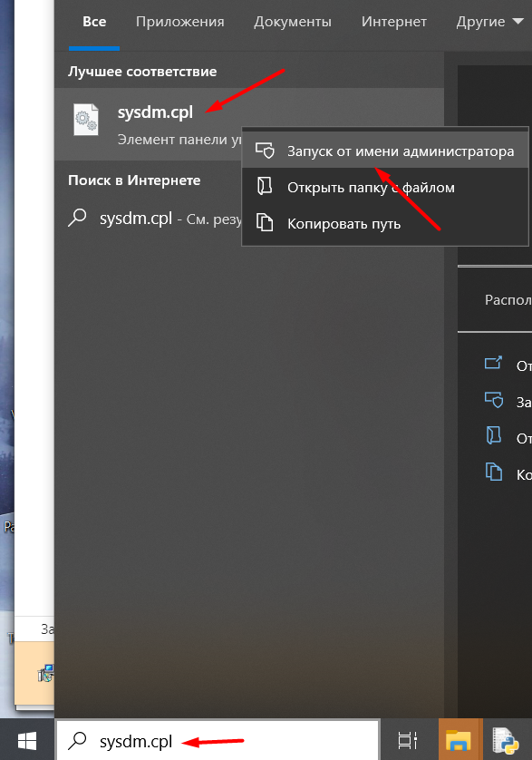The width and height of the screenshot is (532, 760).
Task: Click the folder-open icon in context menu
Action: (265, 186)
